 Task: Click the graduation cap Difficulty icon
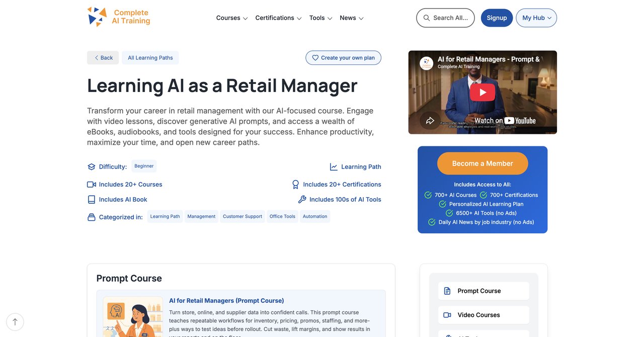tap(91, 167)
